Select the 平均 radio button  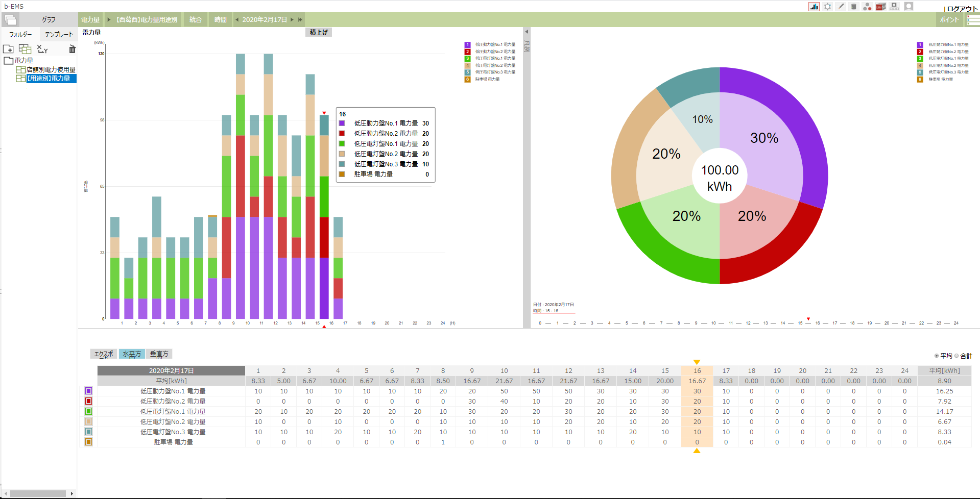click(936, 356)
